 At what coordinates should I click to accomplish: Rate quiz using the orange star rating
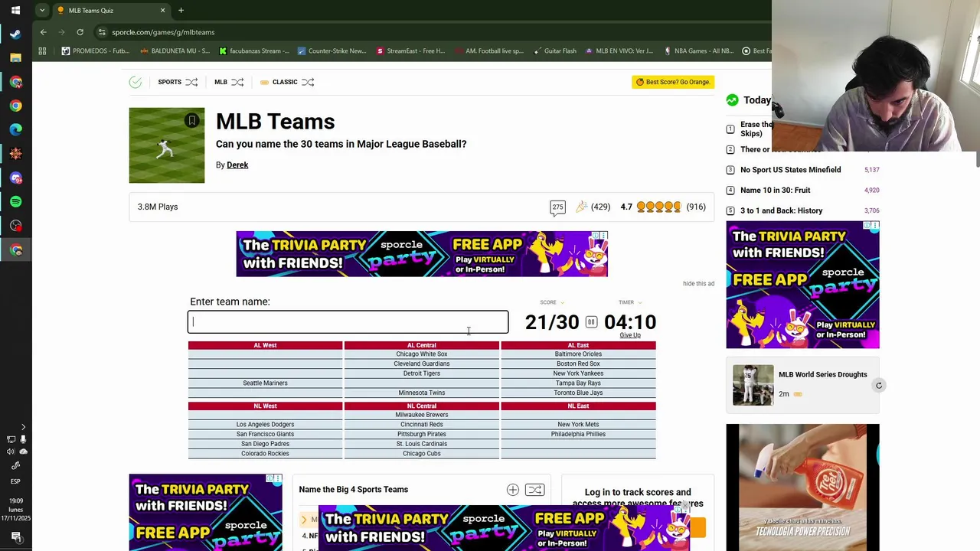[x=658, y=207]
